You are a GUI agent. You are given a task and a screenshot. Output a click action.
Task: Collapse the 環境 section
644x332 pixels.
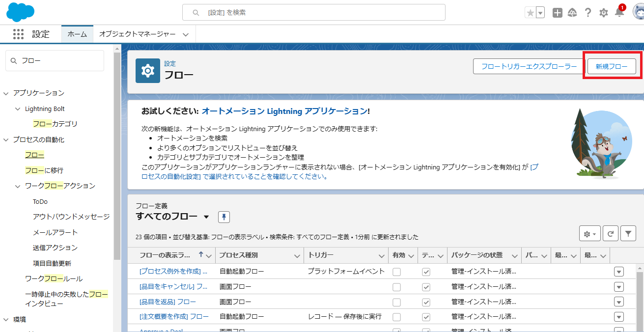coord(6,319)
